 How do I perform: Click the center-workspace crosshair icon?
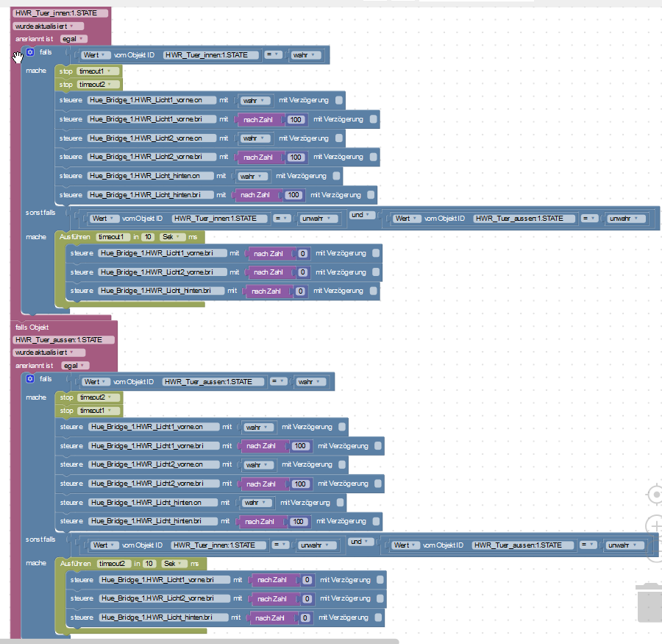click(655, 494)
